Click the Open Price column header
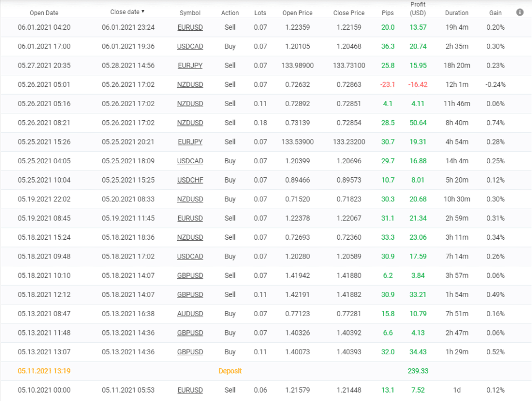 pyautogui.click(x=297, y=13)
